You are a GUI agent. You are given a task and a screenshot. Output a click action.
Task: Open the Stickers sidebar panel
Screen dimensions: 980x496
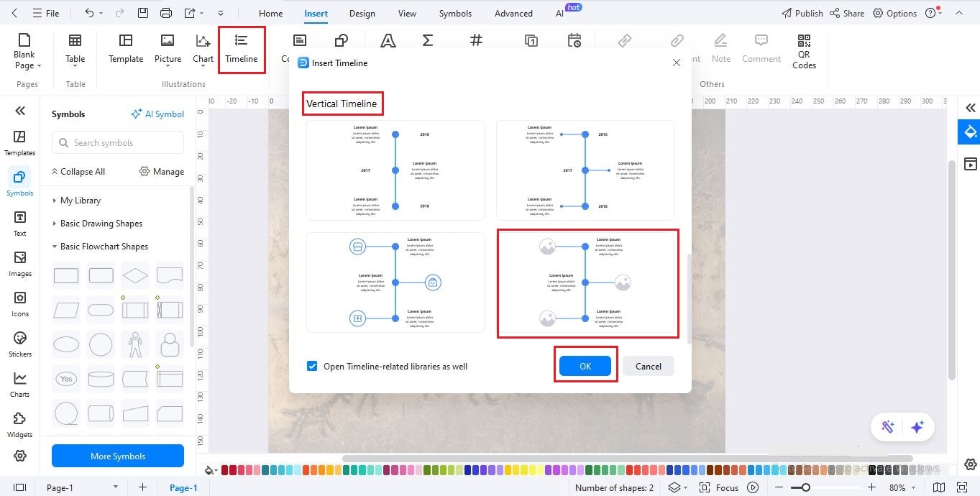point(19,344)
